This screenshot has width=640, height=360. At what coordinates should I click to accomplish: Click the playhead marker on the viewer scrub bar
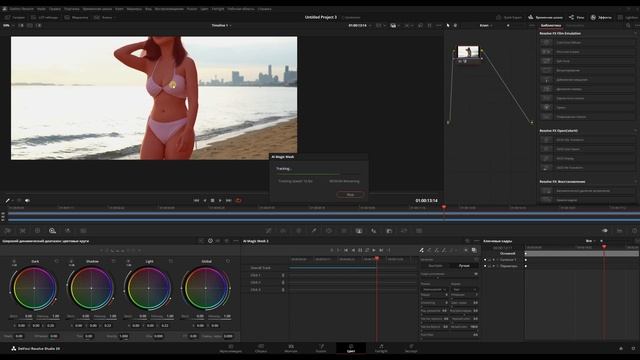(x=444, y=207)
